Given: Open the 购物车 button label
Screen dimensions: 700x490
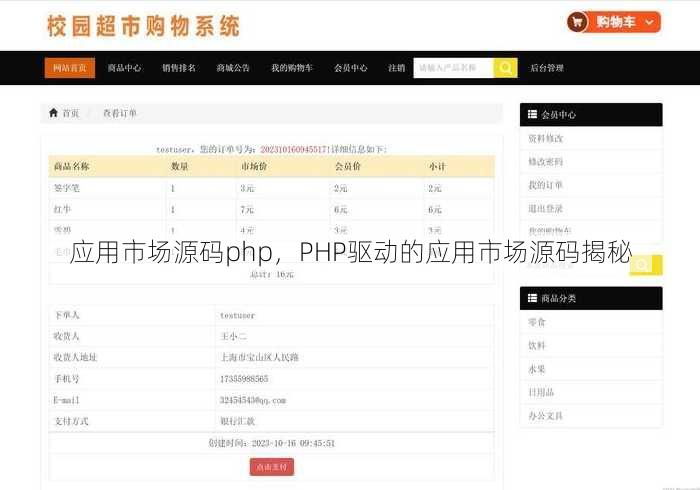Looking at the screenshot, I should 616,22.
